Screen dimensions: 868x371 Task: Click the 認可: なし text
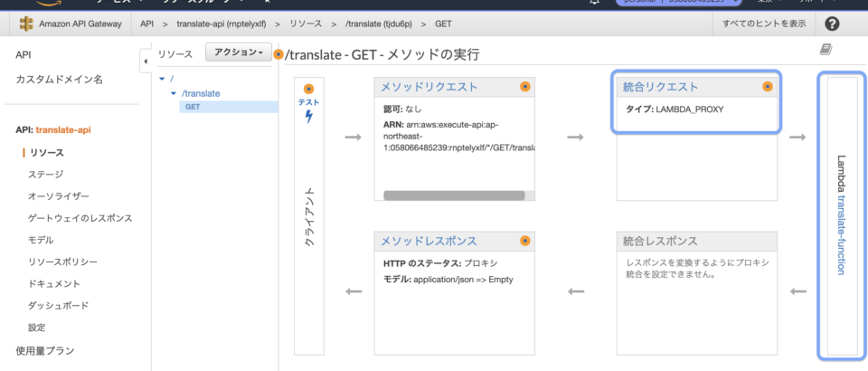click(x=402, y=109)
